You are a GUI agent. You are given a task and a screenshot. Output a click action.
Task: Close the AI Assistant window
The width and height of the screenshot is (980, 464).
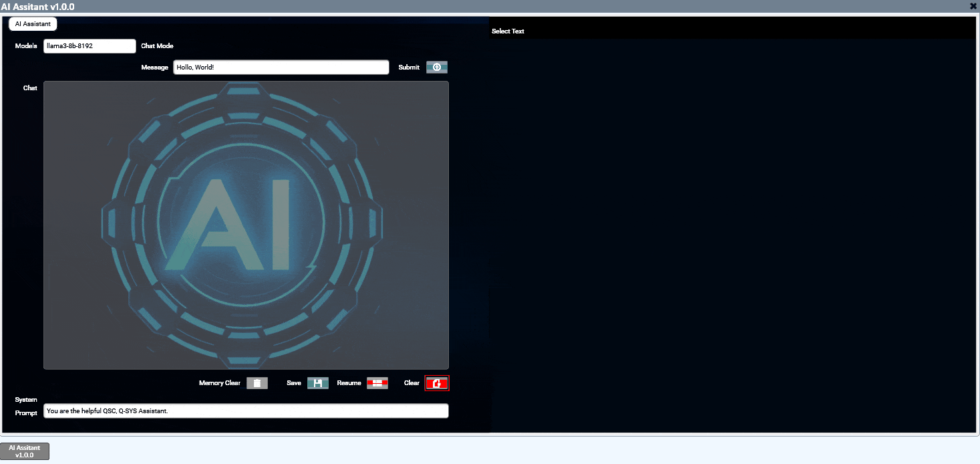[973, 6]
